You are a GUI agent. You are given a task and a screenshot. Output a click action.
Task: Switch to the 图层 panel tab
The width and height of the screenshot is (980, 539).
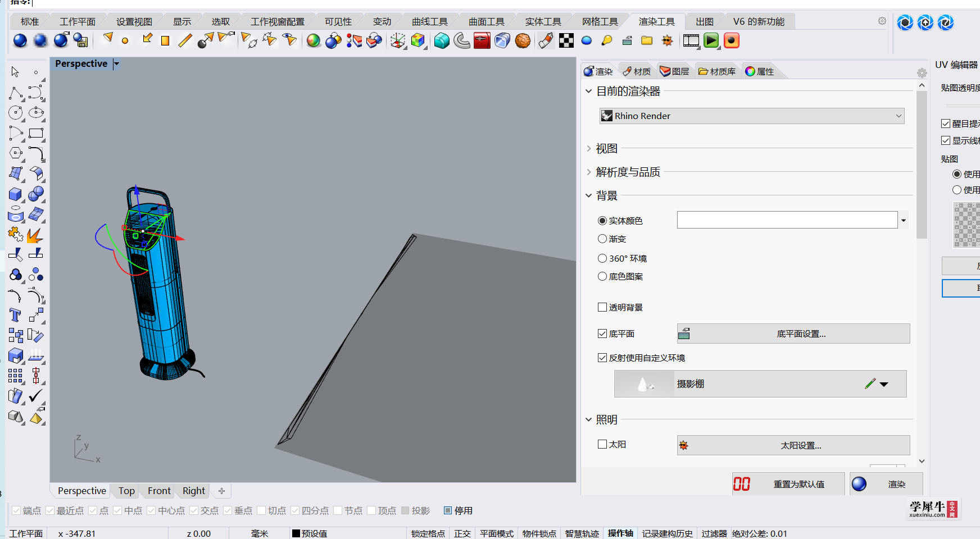[x=674, y=71]
